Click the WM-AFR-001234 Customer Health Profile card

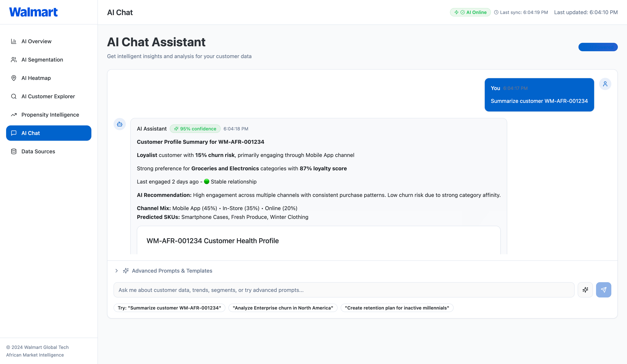[x=318, y=240]
